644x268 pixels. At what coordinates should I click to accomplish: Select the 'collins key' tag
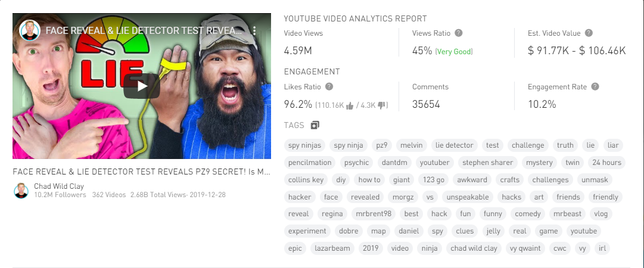pos(306,179)
